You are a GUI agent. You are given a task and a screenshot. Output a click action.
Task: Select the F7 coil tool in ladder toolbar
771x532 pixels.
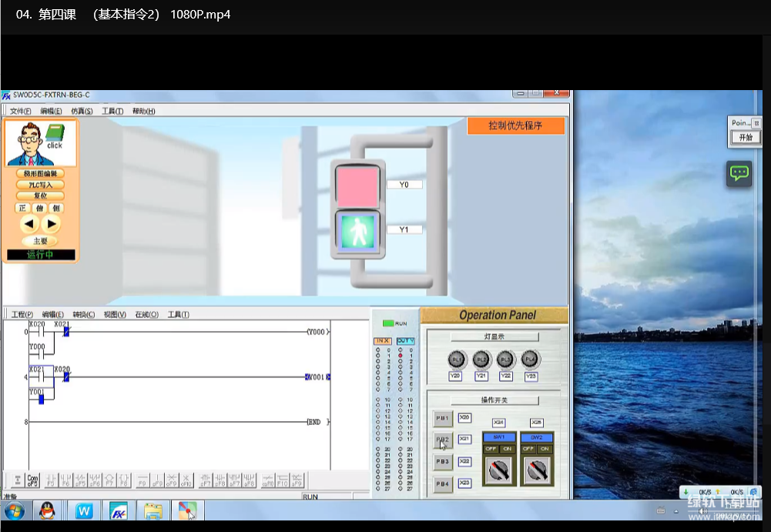click(108, 480)
